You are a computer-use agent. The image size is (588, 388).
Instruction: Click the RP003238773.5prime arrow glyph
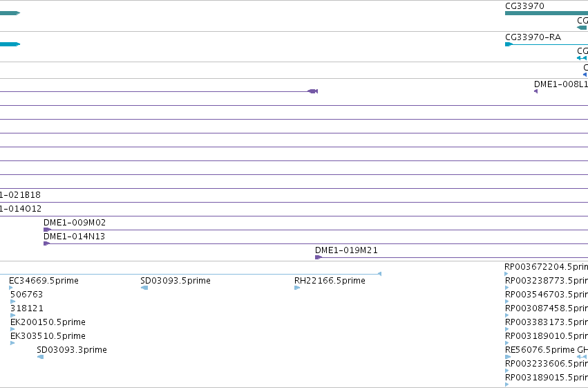pyautogui.click(x=507, y=288)
